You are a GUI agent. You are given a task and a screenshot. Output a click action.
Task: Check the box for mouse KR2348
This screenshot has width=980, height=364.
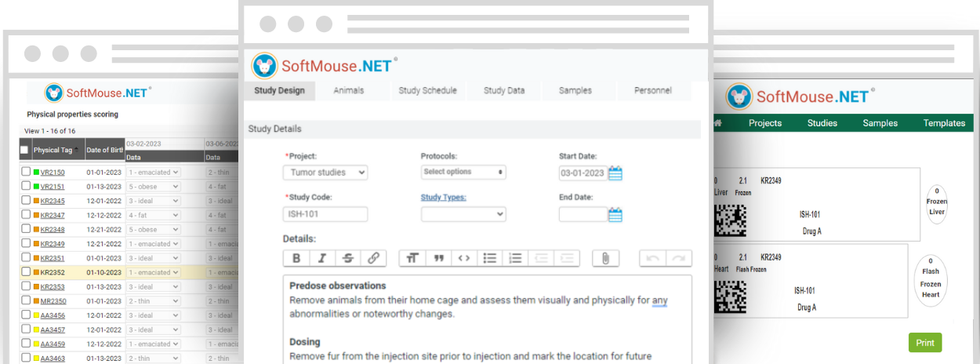click(26, 229)
